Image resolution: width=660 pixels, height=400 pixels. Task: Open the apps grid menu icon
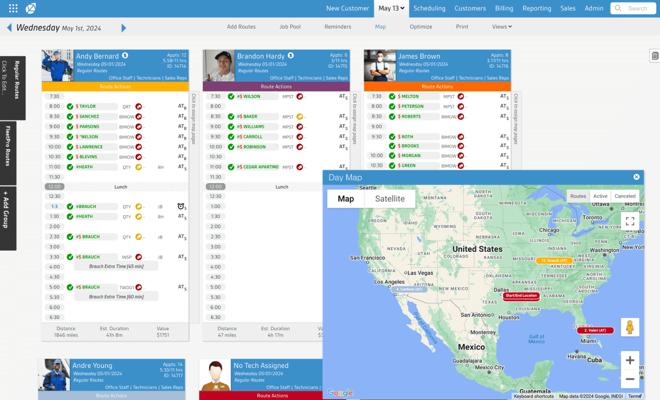[13, 8]
